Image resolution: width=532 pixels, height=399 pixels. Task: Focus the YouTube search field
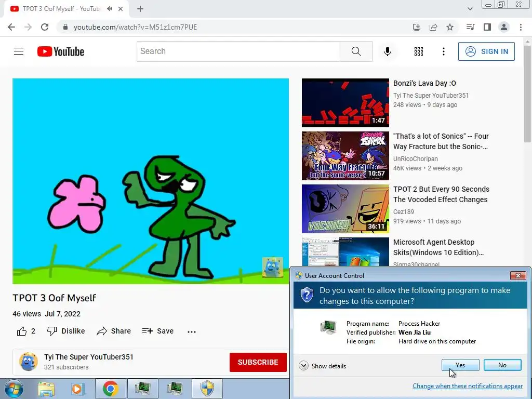pyautogui.click(x=238, y=51)
